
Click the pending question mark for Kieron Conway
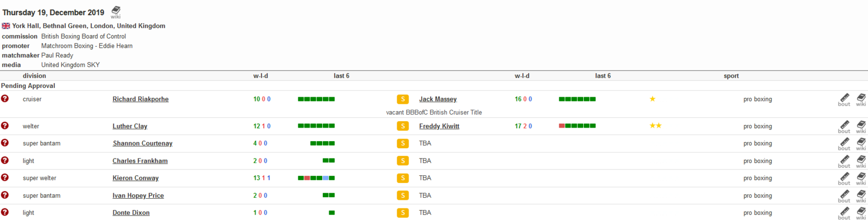[5, 178]
